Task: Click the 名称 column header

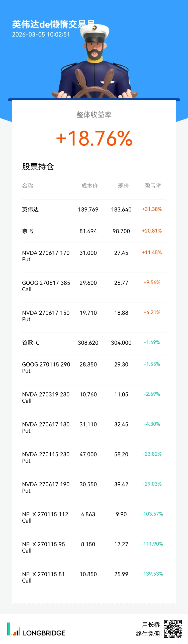Action: [28, 186]
